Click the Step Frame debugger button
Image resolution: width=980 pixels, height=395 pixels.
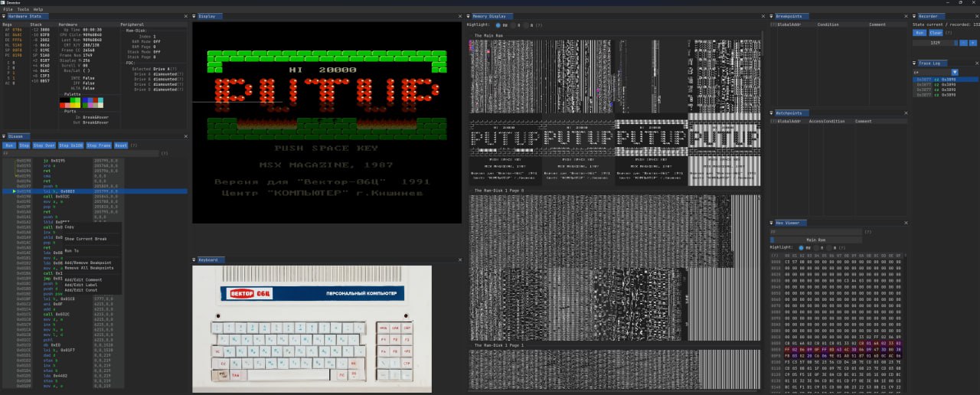99,145
